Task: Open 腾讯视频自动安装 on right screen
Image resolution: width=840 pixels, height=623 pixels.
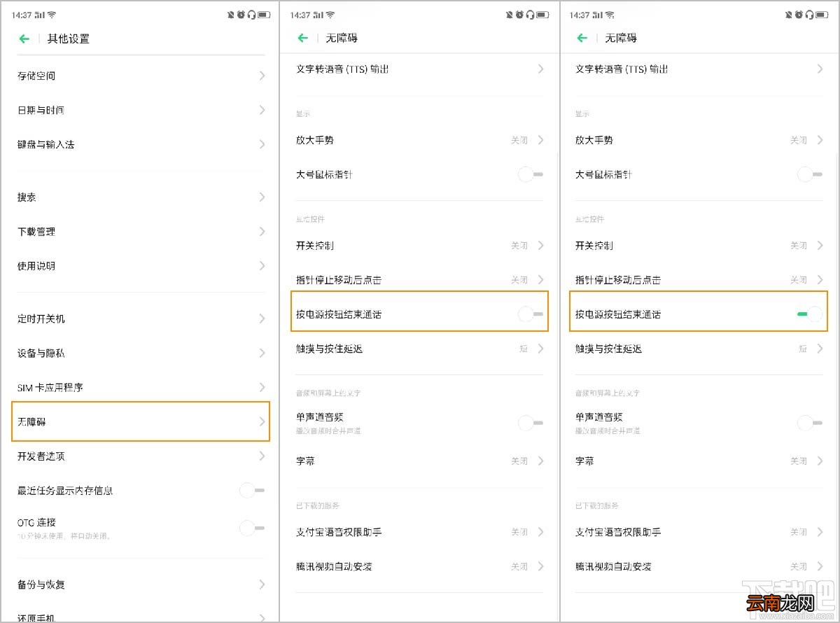Action: coord(699,566)
